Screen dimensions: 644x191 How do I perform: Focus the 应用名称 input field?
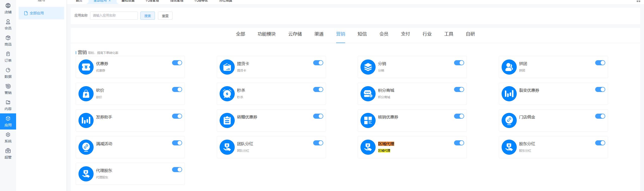coord(114,16)
